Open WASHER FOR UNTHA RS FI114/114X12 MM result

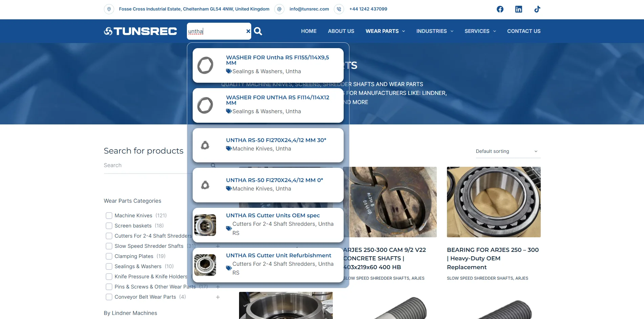click(x=278, y=100)
